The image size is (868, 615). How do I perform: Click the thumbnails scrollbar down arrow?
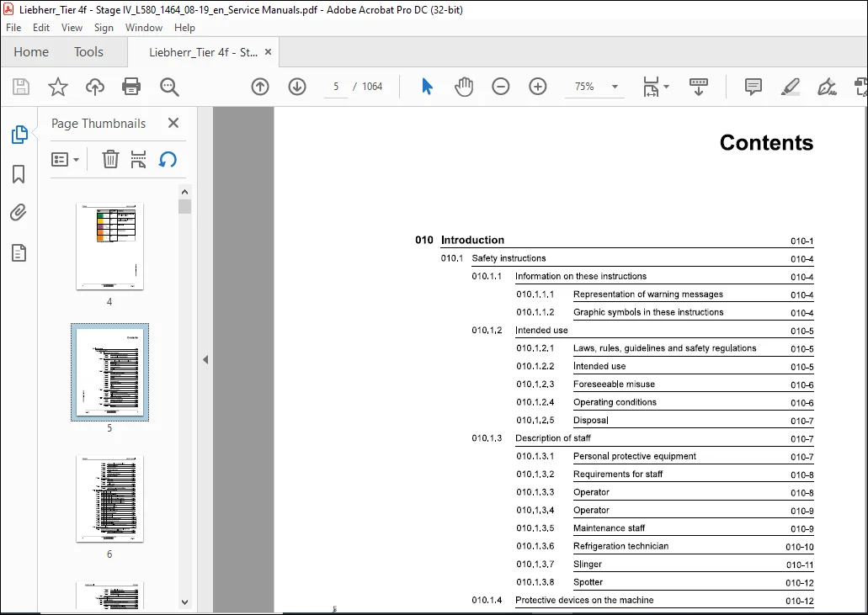pos(185,602)
